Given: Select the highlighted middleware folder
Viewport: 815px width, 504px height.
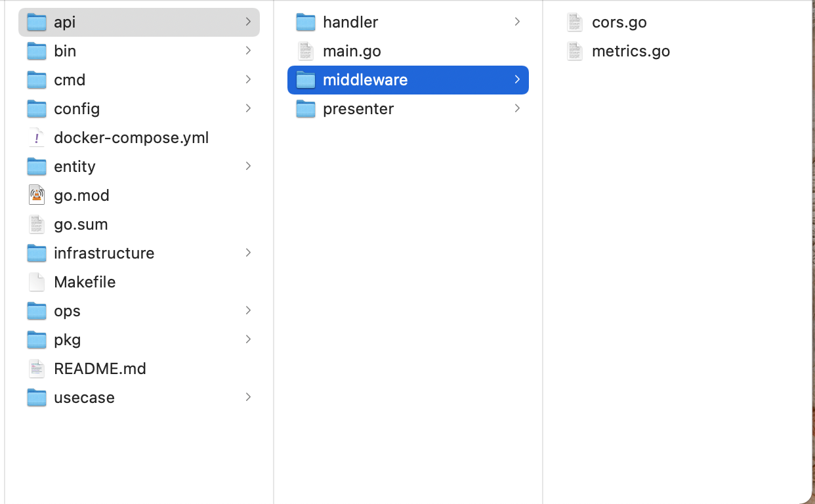Looking at the screenshot, I should [365, 80].
